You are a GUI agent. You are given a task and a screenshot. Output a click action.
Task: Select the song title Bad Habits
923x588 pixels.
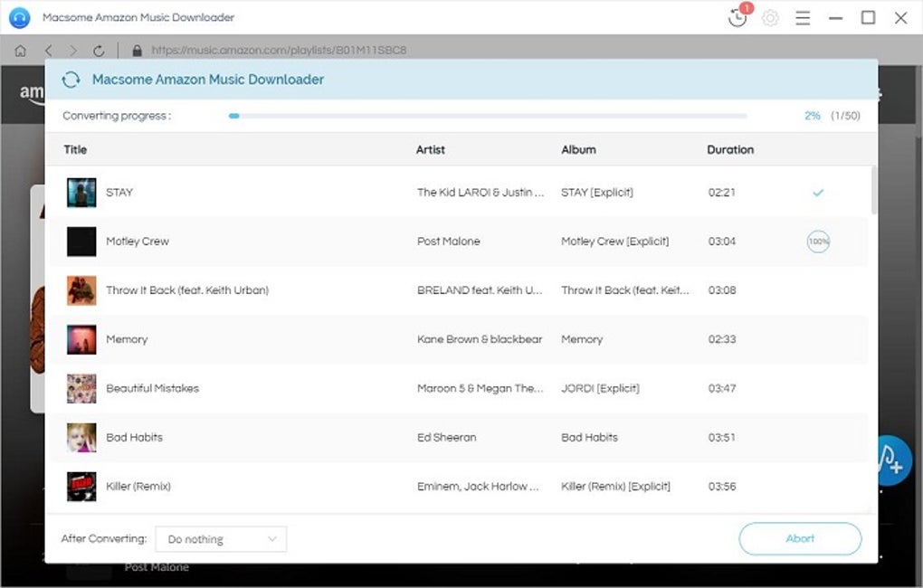[x=134, y=437]
